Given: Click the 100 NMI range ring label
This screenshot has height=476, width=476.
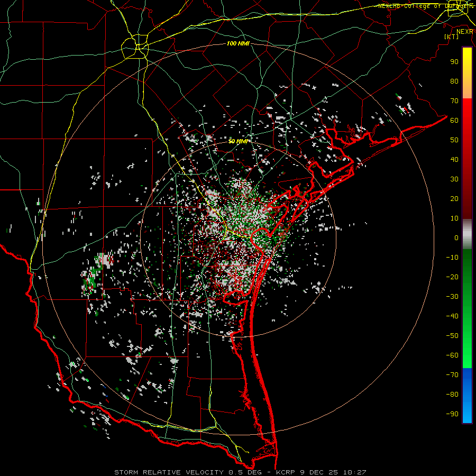Looking at the screenshot, I should click(x=238, y=44).
